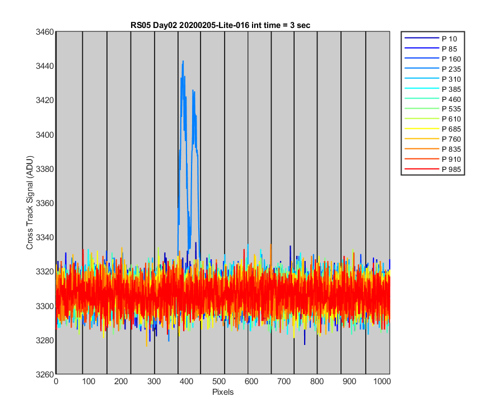Click Y-axis tick label 3460
This screenshot has width=504, height=420.
click(45, 32)
